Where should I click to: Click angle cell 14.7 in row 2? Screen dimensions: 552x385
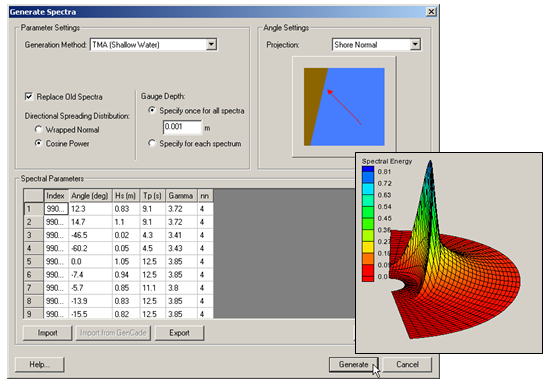pyautogui.click(x=90, y=222)
